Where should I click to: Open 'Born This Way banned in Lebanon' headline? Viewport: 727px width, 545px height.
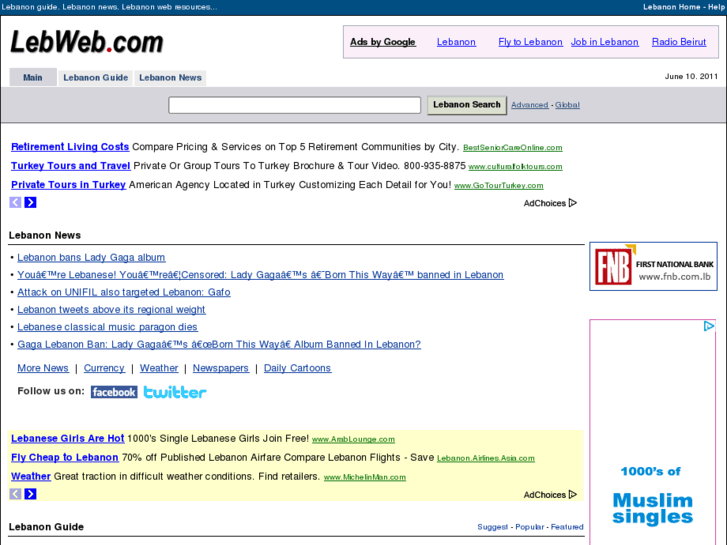tap(261, 275)
